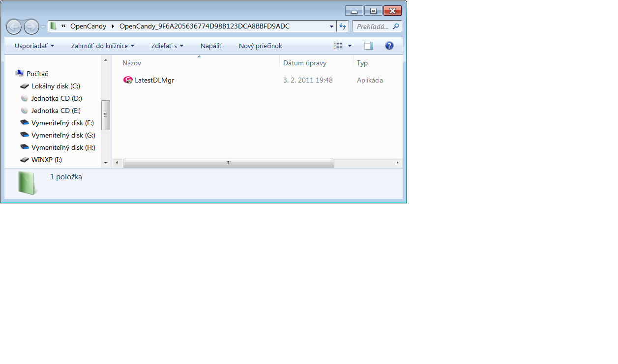Click the change view icon

338,46
